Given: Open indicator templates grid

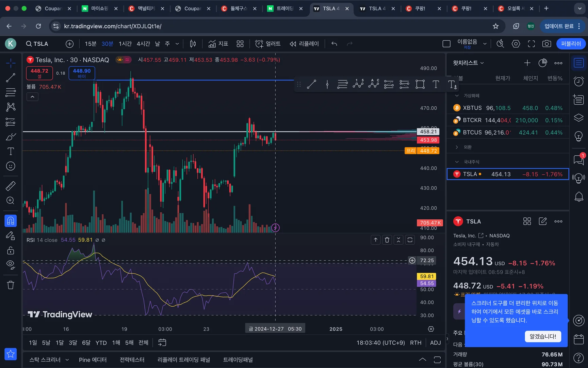Looking at the screenshot, I should point(240,44).
